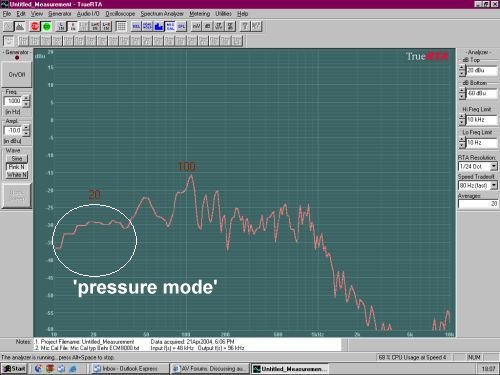Select the Pink N wave option

pyautogui.click(x=17, y=167)
